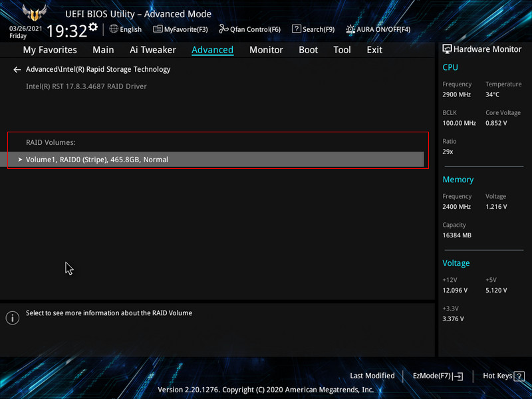Go to the Ai Tweaker tab

[x=153, y=50]
